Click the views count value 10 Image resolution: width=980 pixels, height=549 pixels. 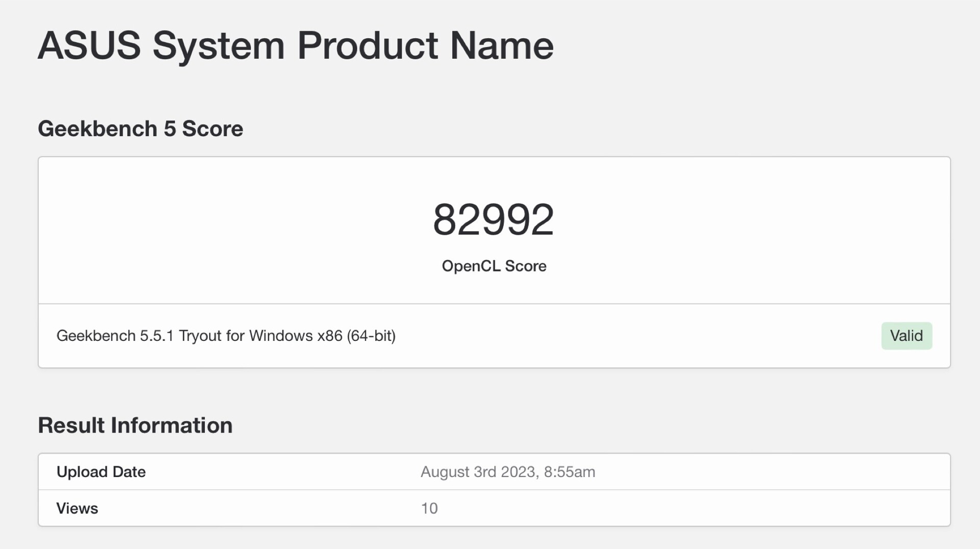[429, 508]
